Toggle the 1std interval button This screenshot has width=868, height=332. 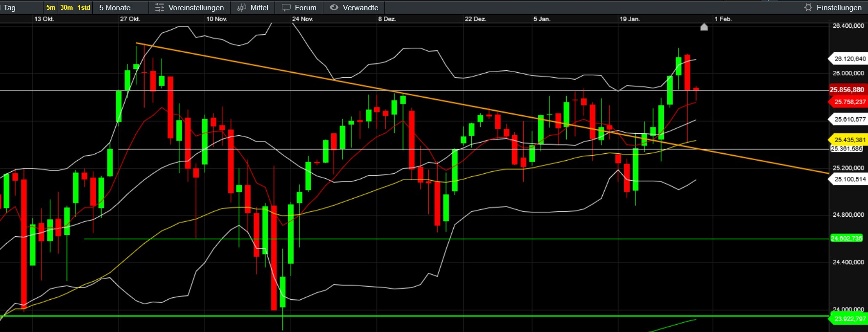[84, 7]
